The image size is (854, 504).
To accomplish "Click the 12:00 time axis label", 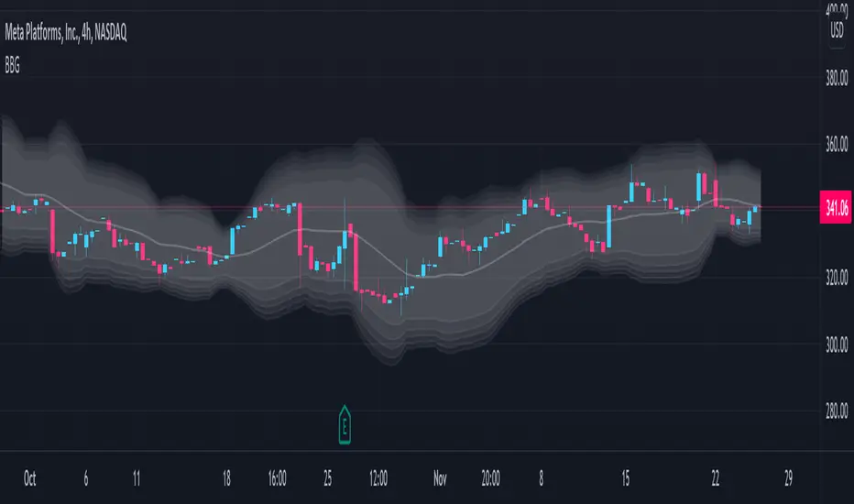I will click(378, 477).
